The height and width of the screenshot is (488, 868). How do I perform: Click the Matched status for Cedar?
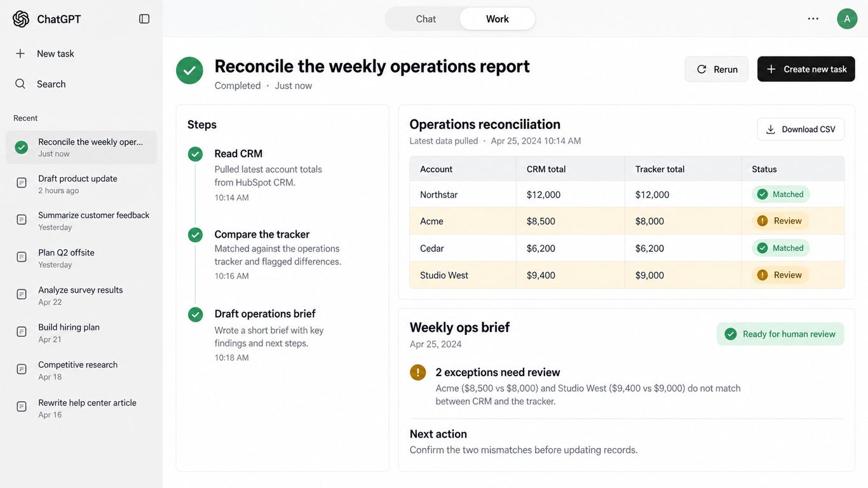click(781, 248)
